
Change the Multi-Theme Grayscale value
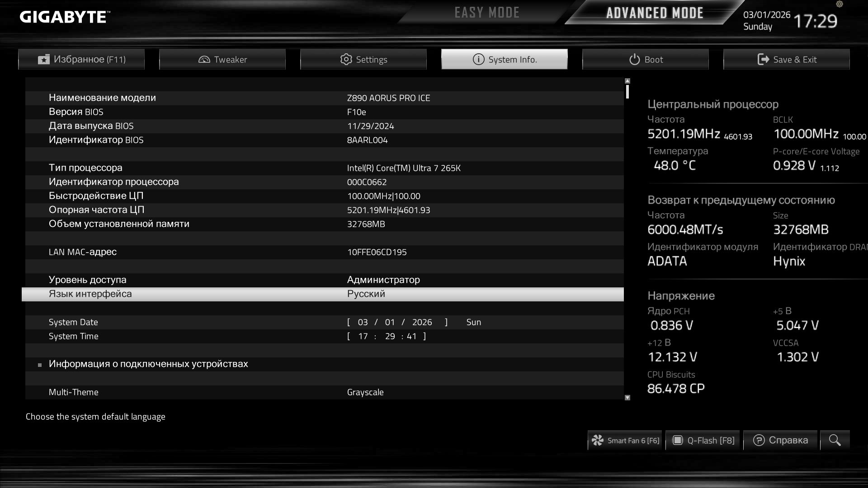click(365, 392)
